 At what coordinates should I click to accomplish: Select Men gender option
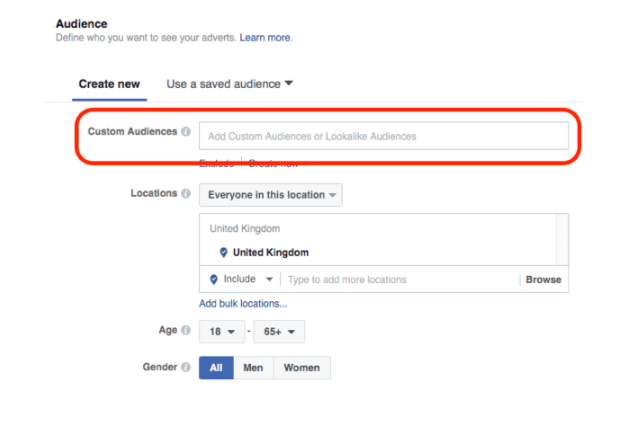pos(253,368)
